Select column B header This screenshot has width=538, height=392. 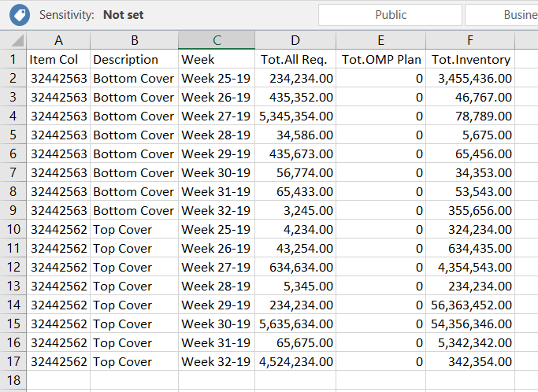(x=134, y=40)
